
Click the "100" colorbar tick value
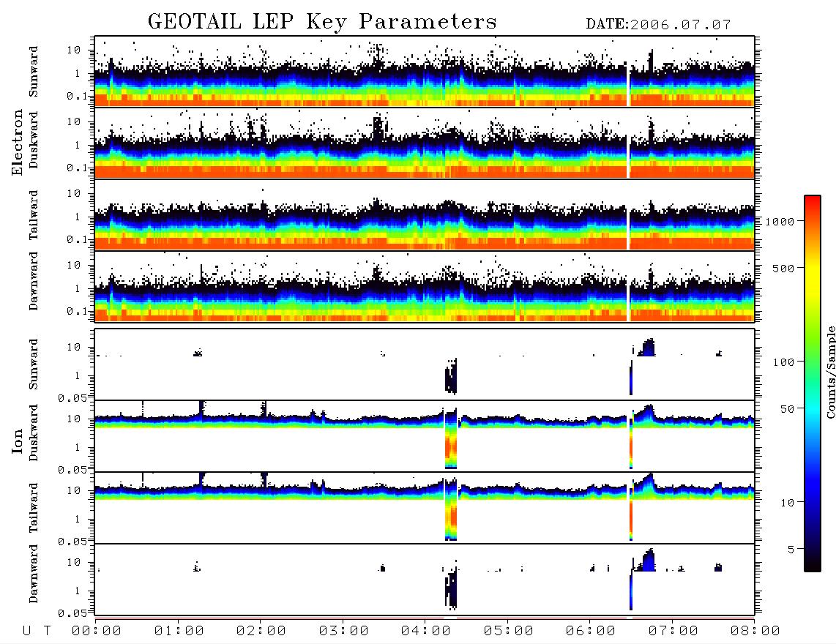(783, 362)
